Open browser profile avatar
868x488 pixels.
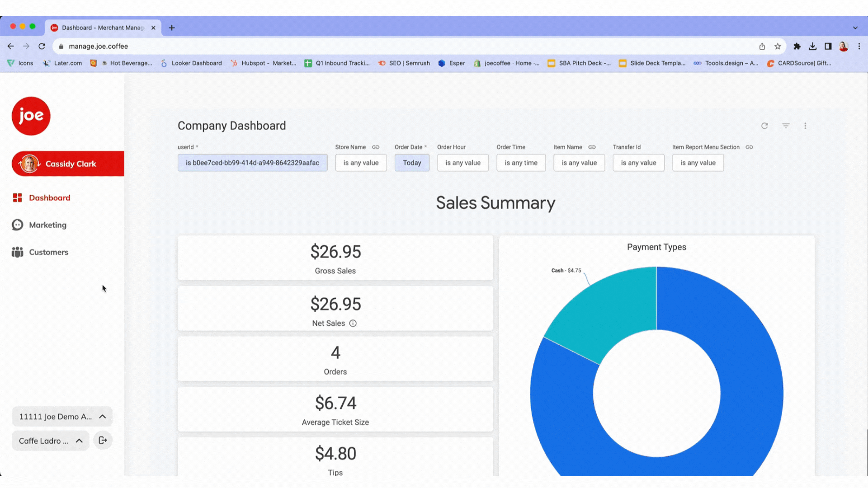[844, 46]
